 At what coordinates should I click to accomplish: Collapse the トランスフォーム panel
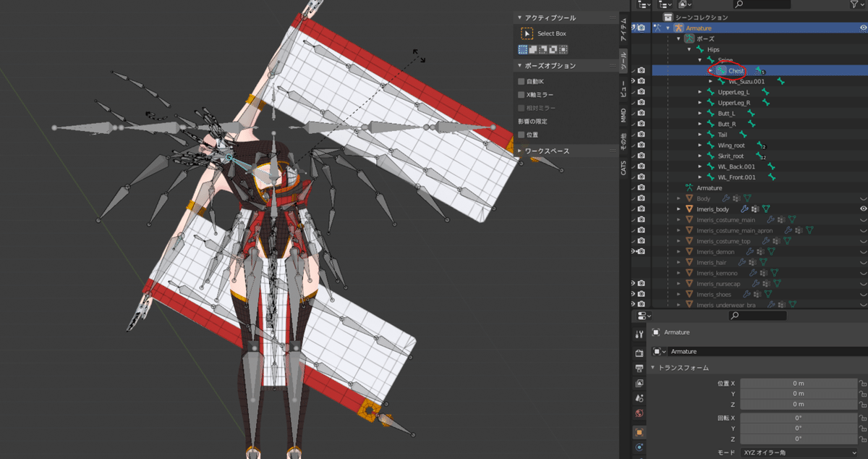654,368
